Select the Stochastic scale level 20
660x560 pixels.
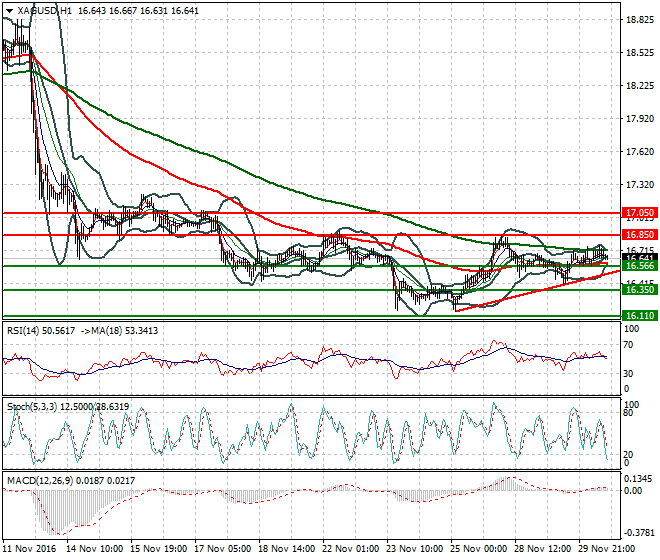coord(628,455)
